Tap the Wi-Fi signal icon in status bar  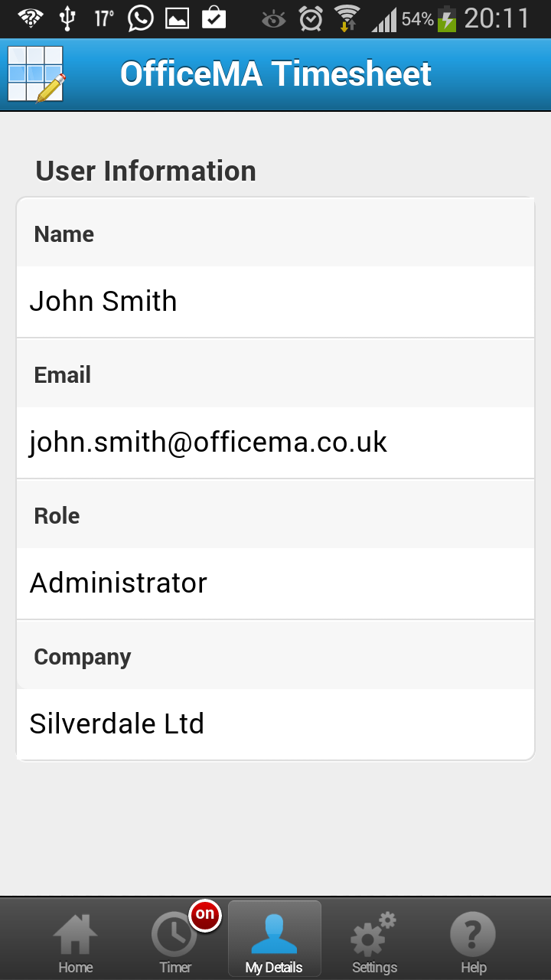pos(347,18)
